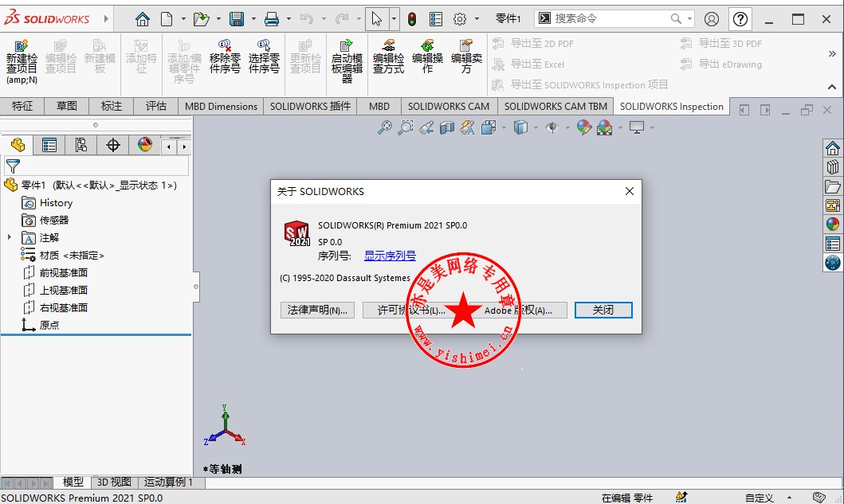Expand the 注解 tree node
This screenshot has width=844, height=504.
click(x=9, y=237)
